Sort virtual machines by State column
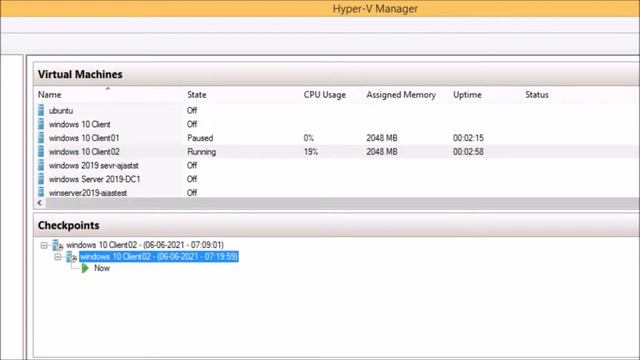640x360 pixels. [197, 95]
